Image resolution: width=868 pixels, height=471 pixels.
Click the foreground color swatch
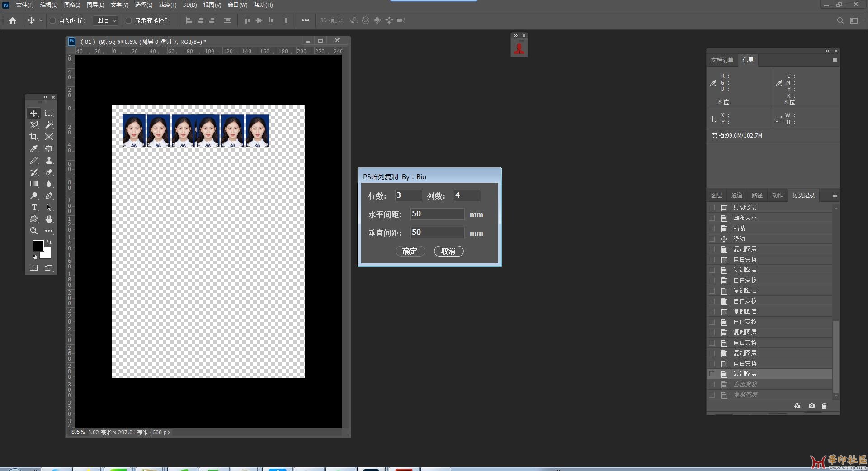38,245
